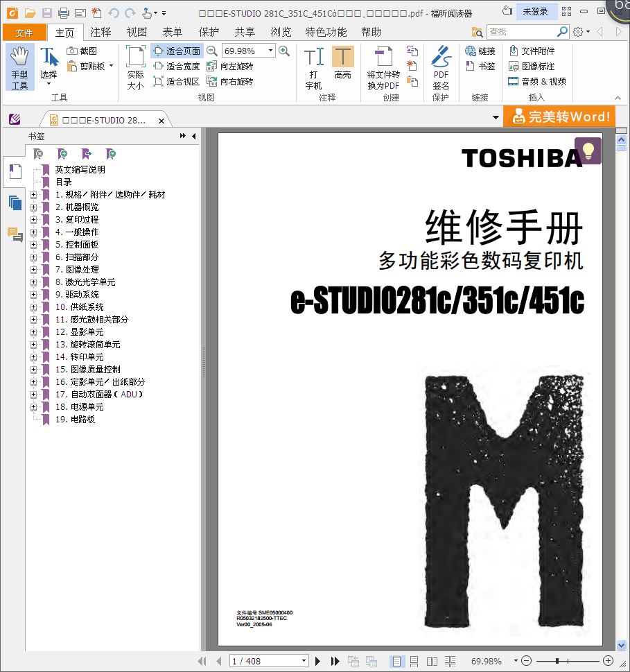Switch to the 保护 ribbon tab
630x672 pixels.
point(209,32)
